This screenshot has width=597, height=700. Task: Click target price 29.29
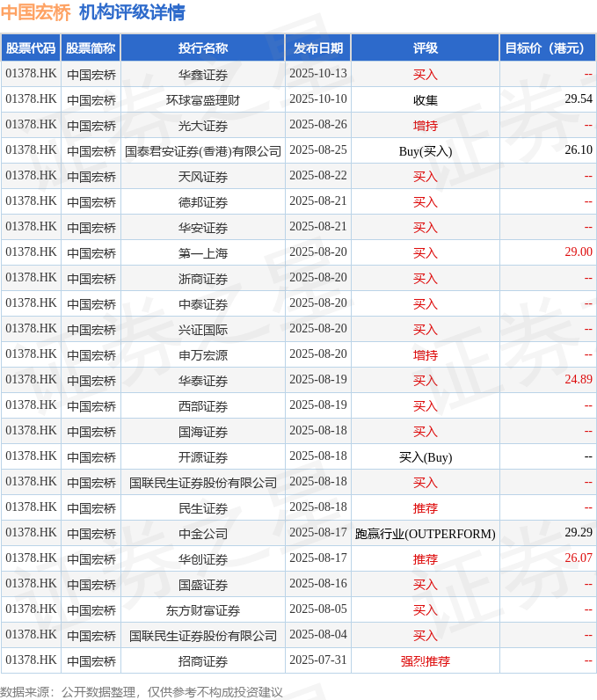pos(579,532)
